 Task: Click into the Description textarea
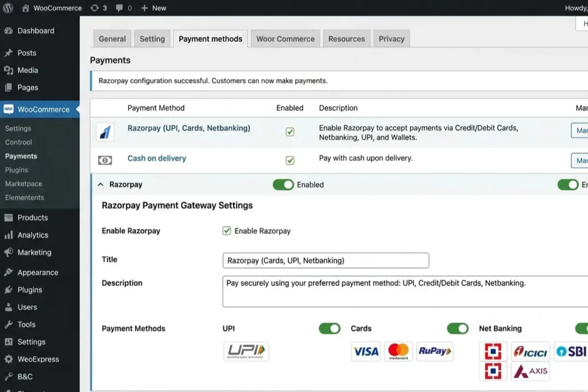click(x=405, y=292)
